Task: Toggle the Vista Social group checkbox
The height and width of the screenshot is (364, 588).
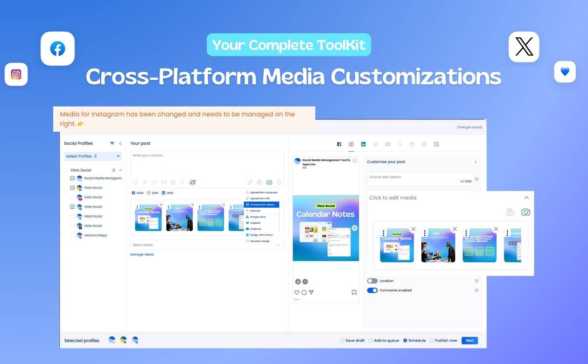Action: 66,170
